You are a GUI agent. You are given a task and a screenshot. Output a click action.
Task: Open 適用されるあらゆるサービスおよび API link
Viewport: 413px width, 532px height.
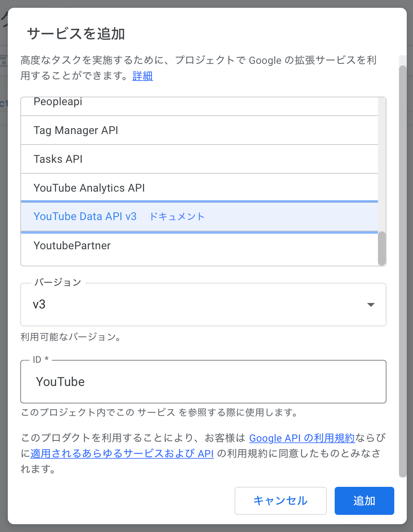[122, 454]
